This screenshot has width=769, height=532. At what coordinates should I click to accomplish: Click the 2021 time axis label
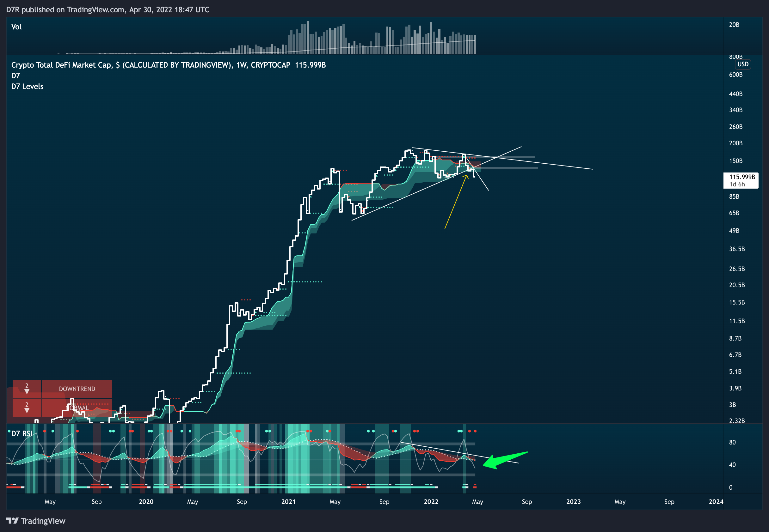coord(289,502)
